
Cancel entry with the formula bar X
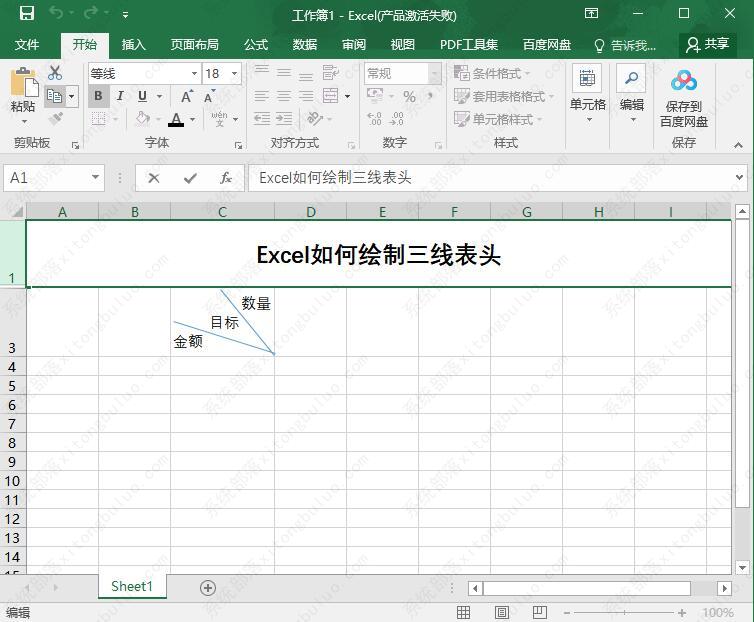(154, 178)
